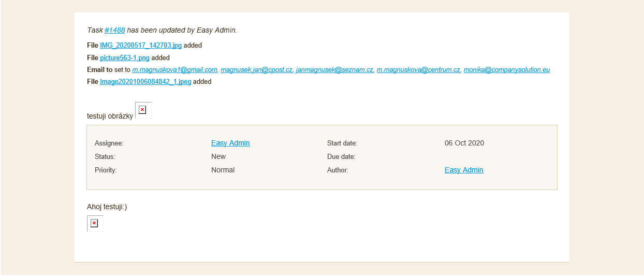Click the 'Normal' priority value
The image size is (644, 277).
(x=223, y=170)
